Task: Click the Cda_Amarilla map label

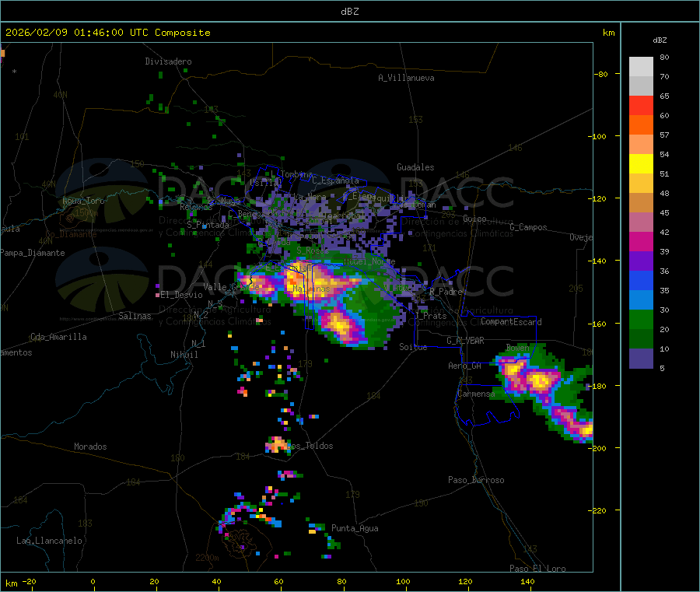Action: click(x=58, y=337)
